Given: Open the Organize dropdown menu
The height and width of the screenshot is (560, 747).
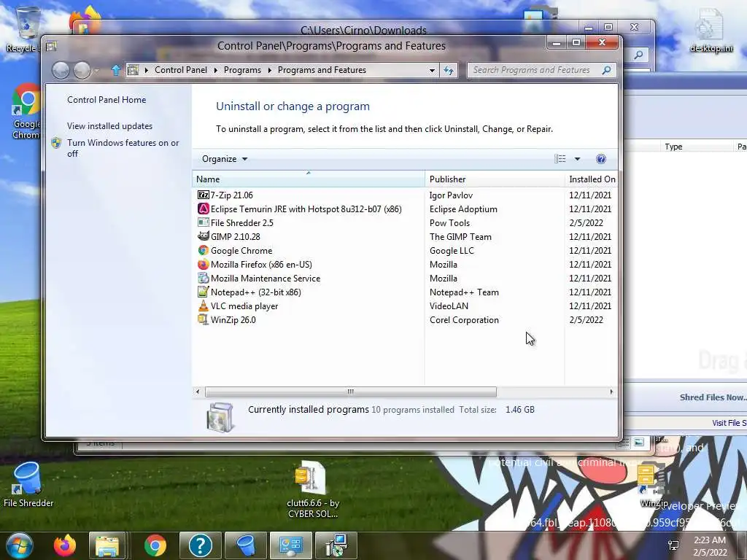Looking at the screenshot, I should [225, 159].
